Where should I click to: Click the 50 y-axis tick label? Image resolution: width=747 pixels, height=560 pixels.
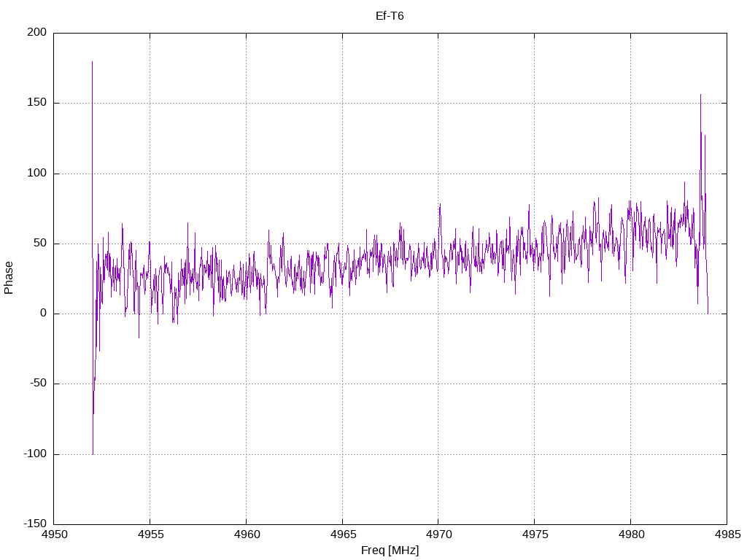(x=40, y=244)
